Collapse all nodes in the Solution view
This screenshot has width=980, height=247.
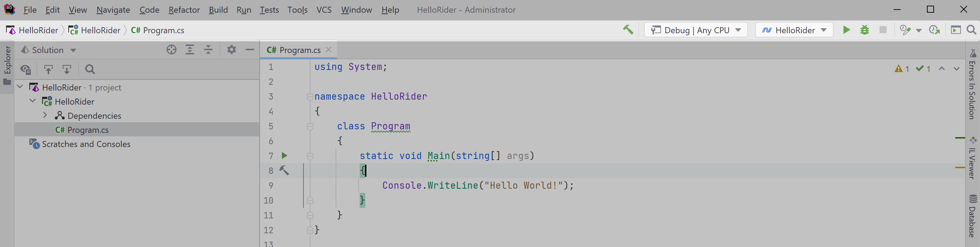pyautogui.click(x=208, y=50)
